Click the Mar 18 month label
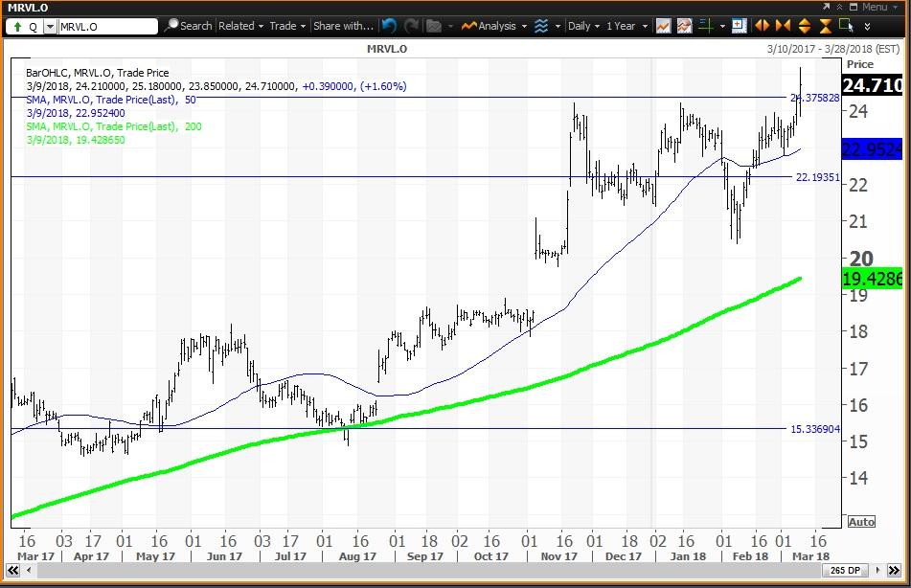Viewport: 911px width, 588px height. coord(811,556)
